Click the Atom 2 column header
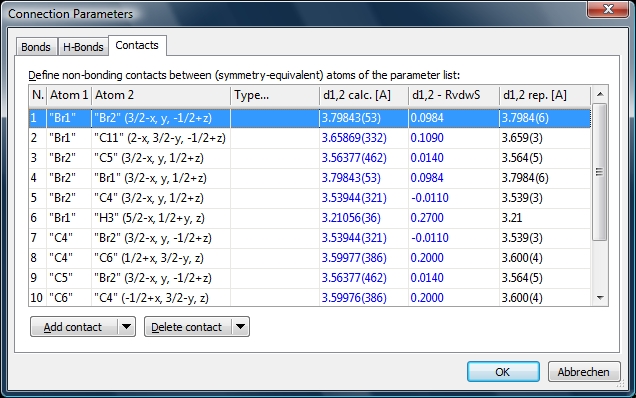 point(161,95)
